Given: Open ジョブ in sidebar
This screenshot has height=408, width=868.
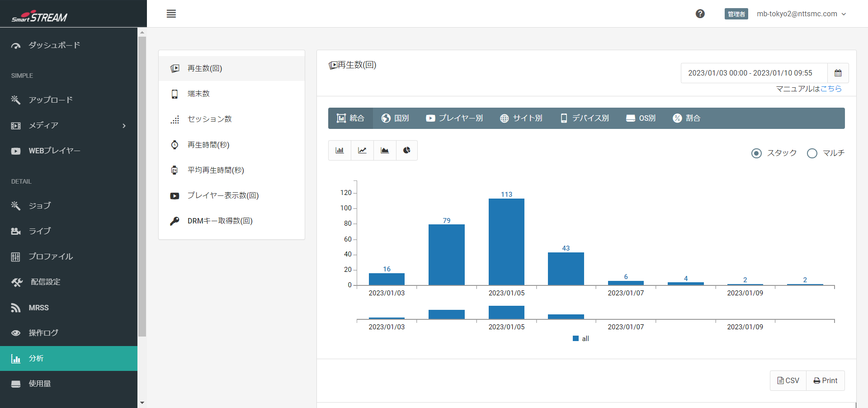Looking at the screenshot, I should pyautogui.click(x=69, y=206).
